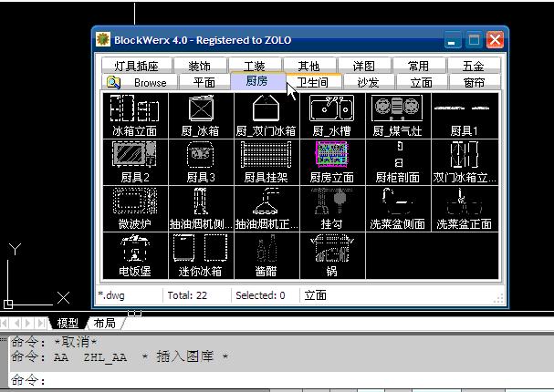Pick the 挂勾 hook block

point(332,209)
